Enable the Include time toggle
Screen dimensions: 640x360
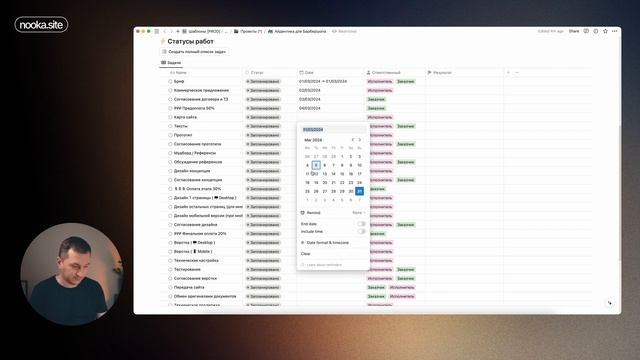coord(361,232)
